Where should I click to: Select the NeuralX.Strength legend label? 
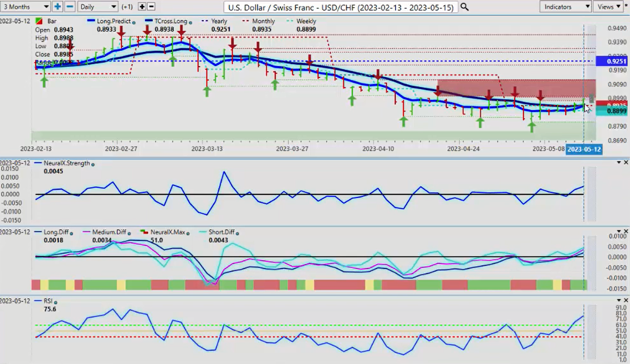(67, 163)
